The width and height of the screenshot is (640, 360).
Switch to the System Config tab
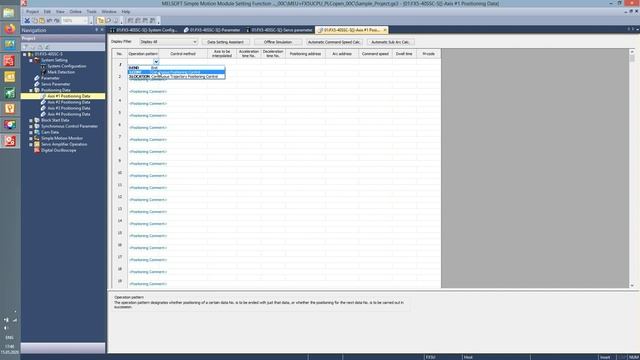pos(143,30)
